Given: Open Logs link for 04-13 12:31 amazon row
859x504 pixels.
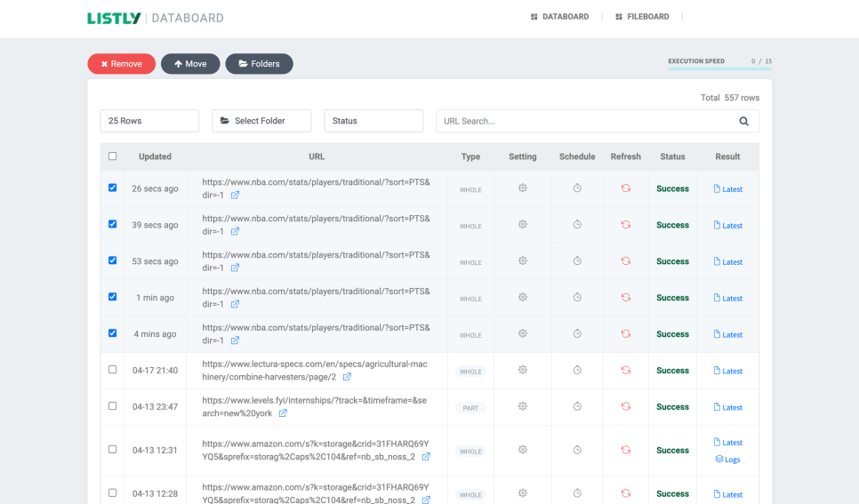Looking at the screenshot, I should pos(728,460).
